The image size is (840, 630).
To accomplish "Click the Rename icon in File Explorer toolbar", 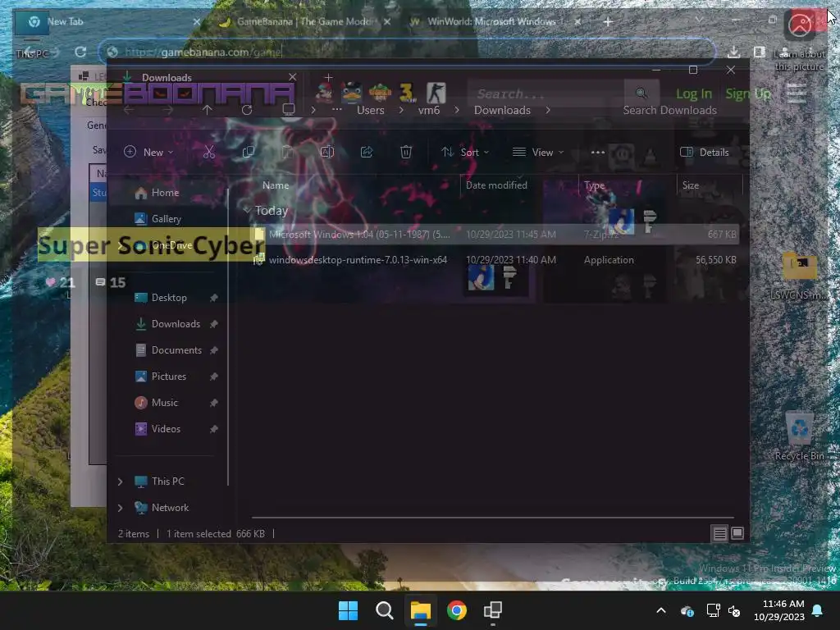I will (x=326, y=152).
